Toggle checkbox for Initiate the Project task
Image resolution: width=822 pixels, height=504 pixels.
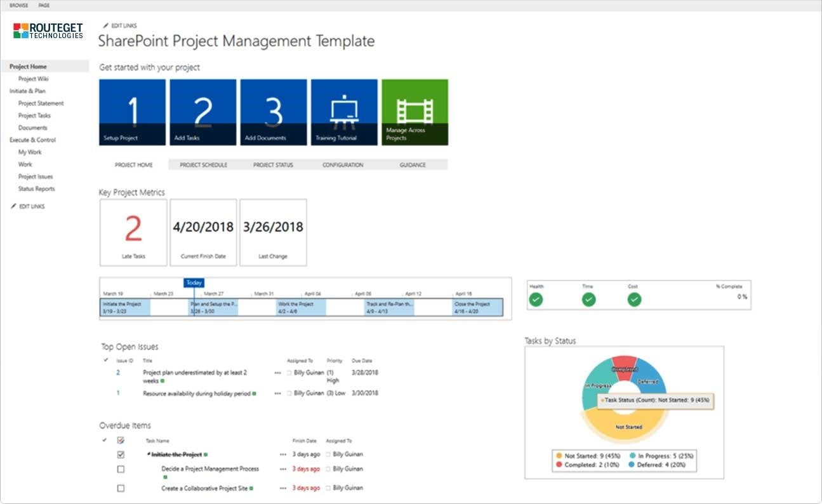pyautogui.click(x=121, y=454)
